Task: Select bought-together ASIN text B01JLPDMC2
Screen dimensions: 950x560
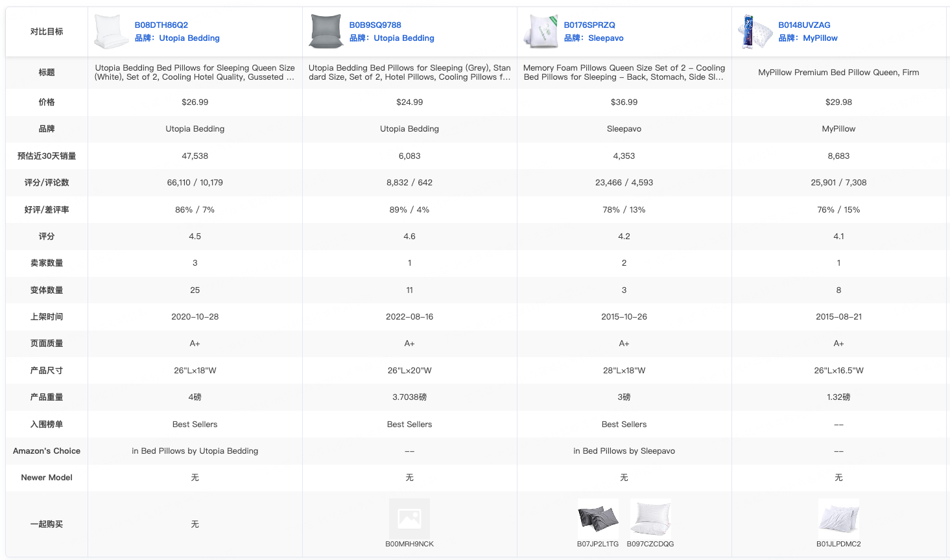Action: coord(838,544)
